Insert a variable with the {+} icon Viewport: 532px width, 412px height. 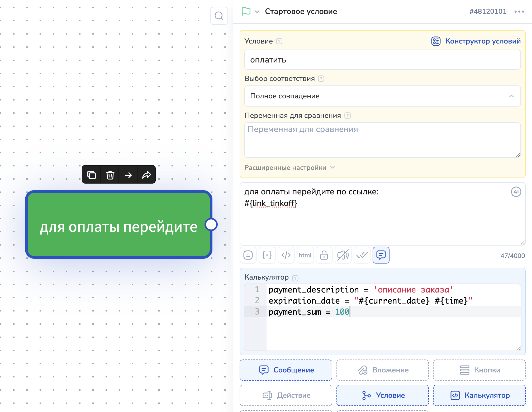pos(267,255)
